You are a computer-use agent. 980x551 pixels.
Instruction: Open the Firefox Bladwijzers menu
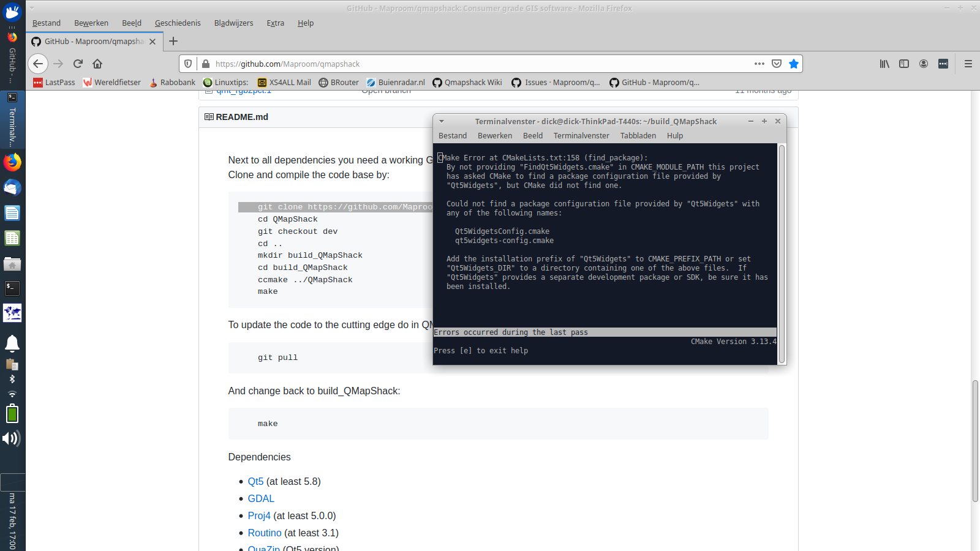pos(233,23)
